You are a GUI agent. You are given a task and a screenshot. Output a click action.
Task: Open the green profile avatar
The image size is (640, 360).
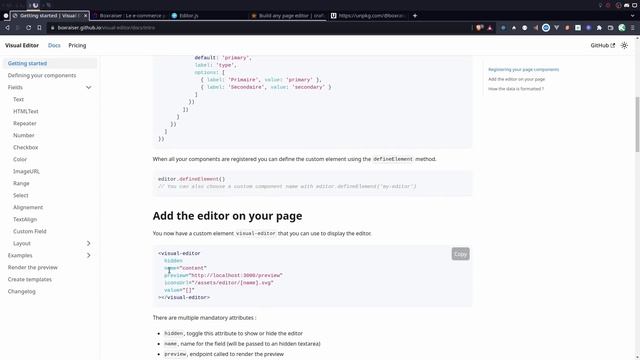[x=621, y=28]
